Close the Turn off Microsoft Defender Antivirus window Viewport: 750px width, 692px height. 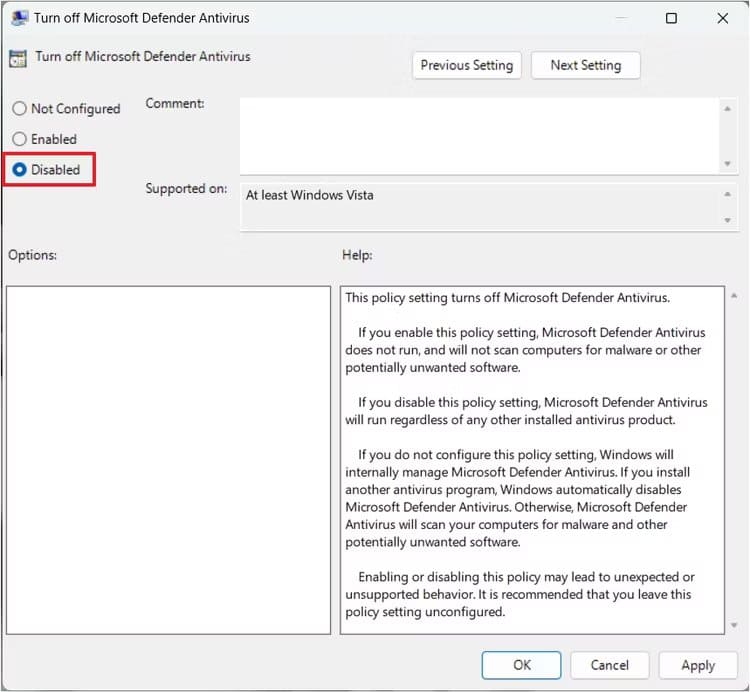(722, 18)
